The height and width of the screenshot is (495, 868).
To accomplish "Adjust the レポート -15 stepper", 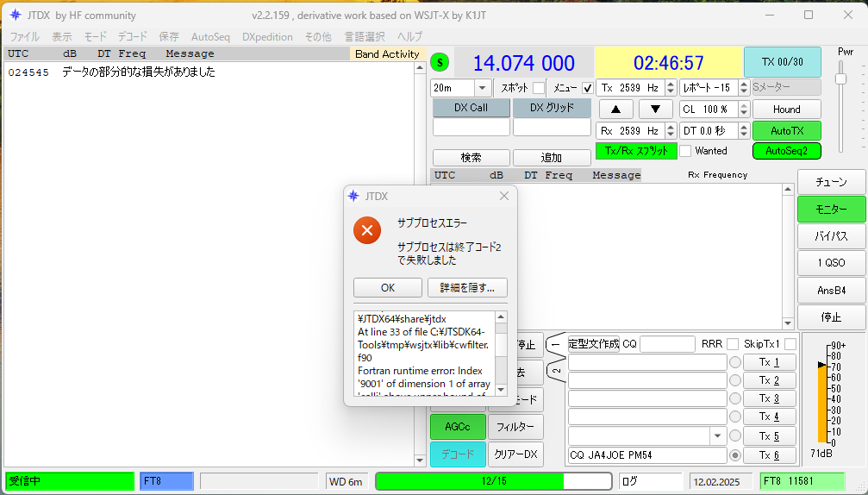I will click(x=744, y=87).
